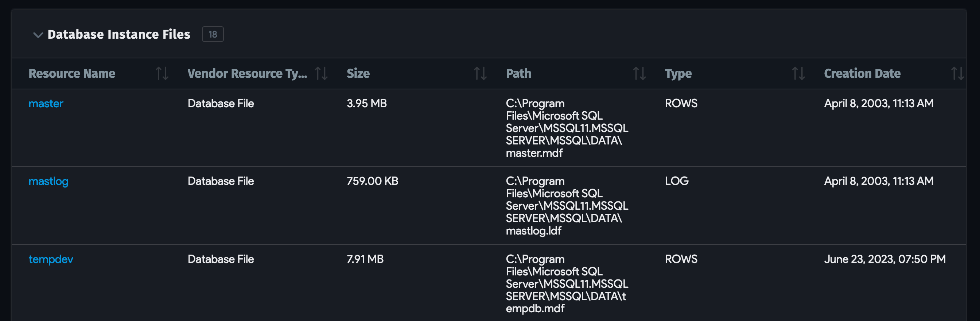Open the master database file link

click(46, 103)
